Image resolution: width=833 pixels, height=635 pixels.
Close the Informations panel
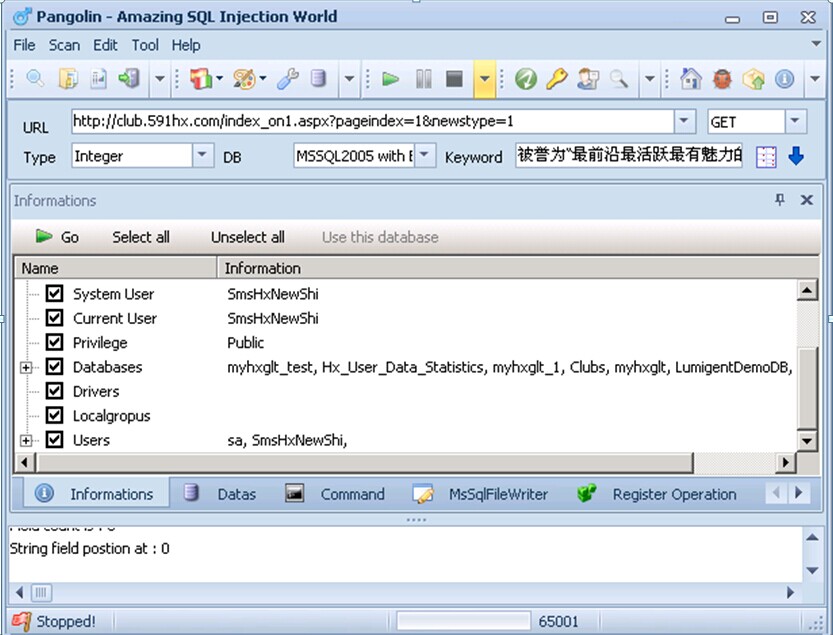(x=806, y=200)
